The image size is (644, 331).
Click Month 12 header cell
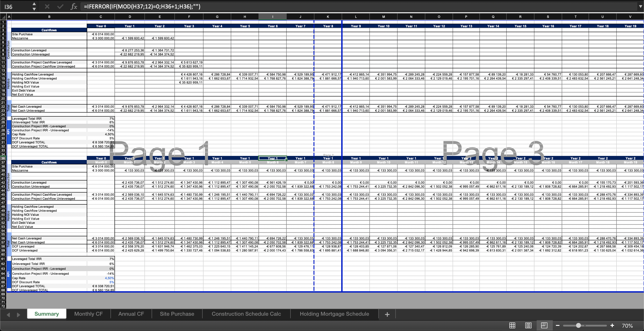click(x=439, y=162)
